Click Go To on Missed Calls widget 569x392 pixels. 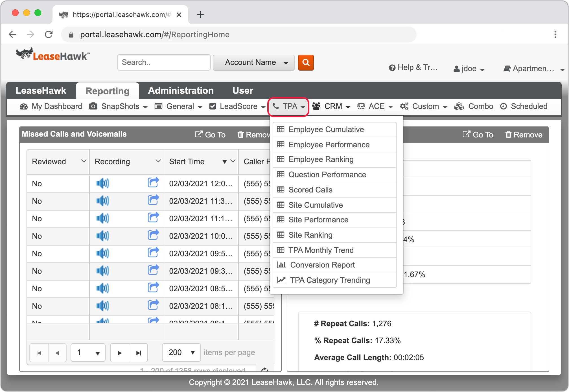click(210, 135)
